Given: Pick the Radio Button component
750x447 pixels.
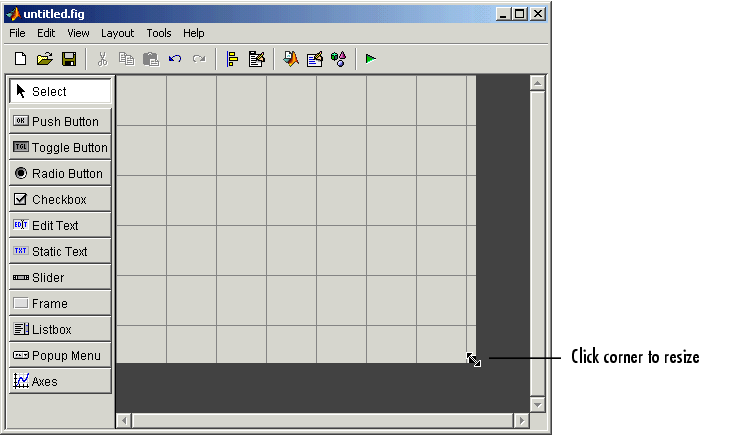Looking at the screenshot, I should (x=60, y=173).
